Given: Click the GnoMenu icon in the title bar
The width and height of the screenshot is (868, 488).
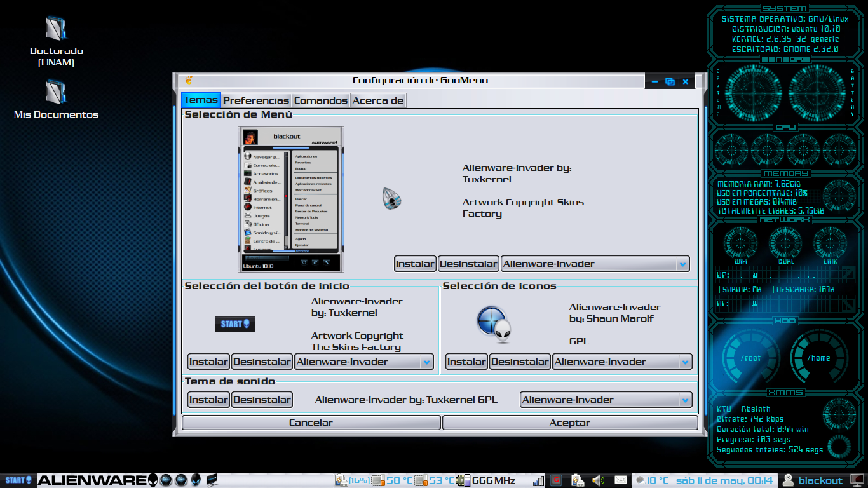Looking at the screenshot, I should (189, 81).
